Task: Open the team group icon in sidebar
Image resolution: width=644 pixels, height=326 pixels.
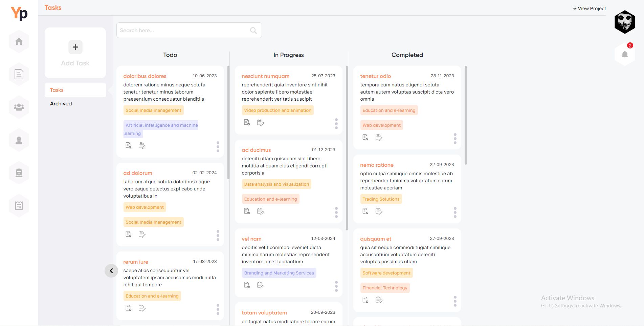Action: tap(19, 107)
